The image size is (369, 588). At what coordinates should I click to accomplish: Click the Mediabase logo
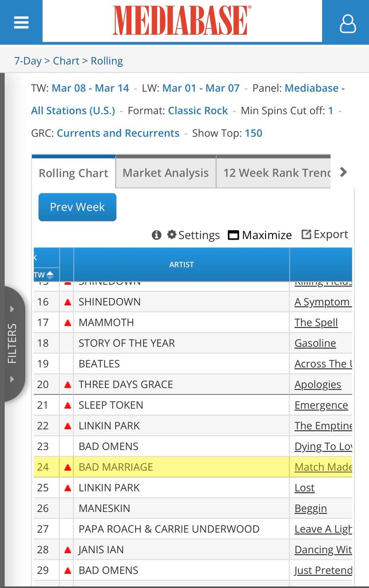pyautogui.click(x=182, y=21)
